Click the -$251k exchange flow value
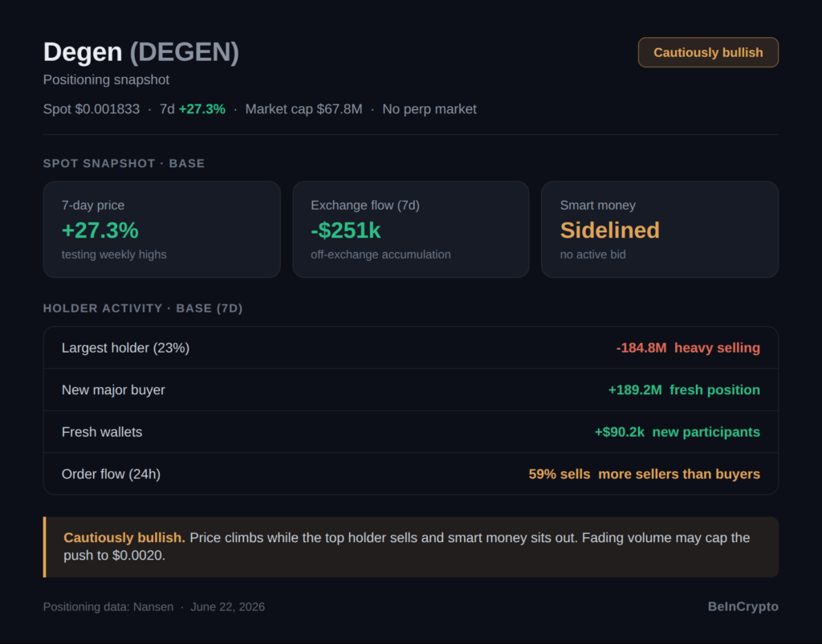The image size is (822, 644). (x=345, y=230)
